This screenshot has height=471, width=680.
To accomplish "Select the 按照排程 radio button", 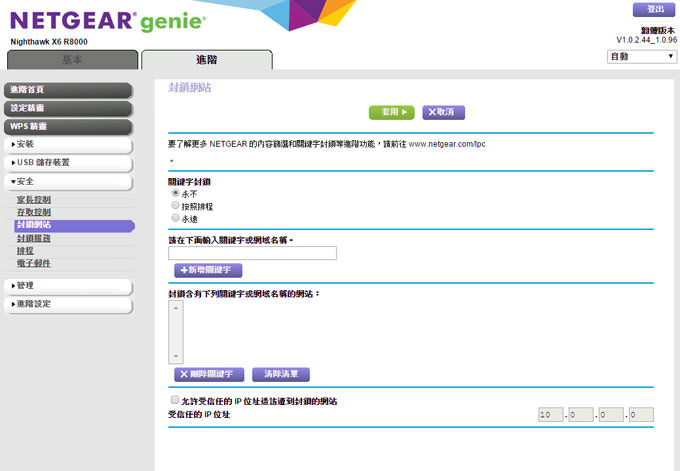I will click(175, 205).
